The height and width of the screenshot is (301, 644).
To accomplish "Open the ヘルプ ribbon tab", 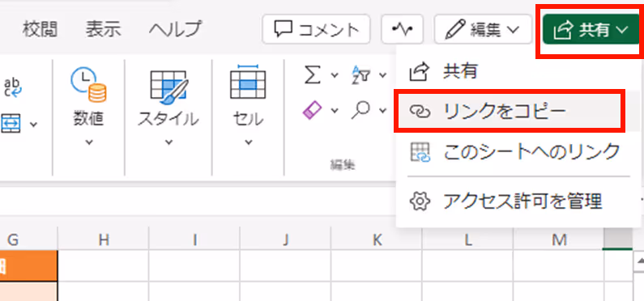I will [175, 29].
